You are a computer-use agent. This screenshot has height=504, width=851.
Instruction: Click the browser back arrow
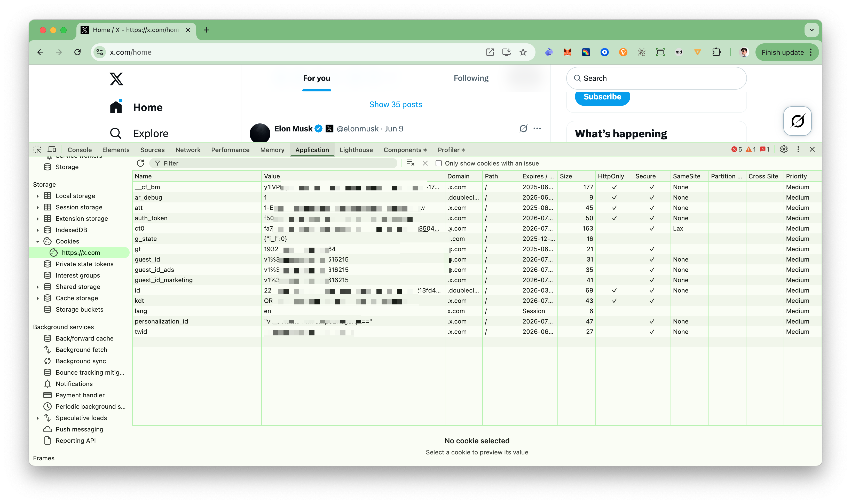[41, 52]
